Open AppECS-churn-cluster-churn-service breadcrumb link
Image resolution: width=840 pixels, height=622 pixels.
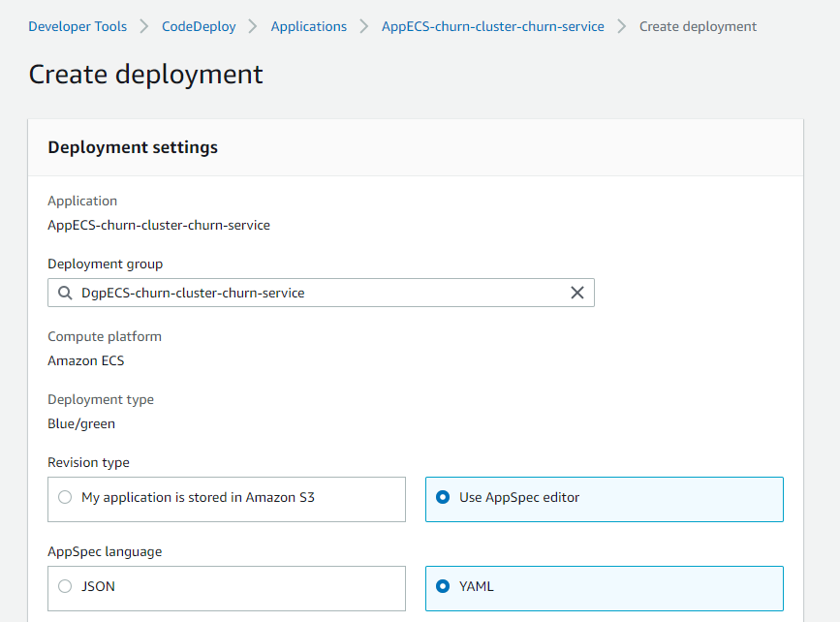(493, 26)
